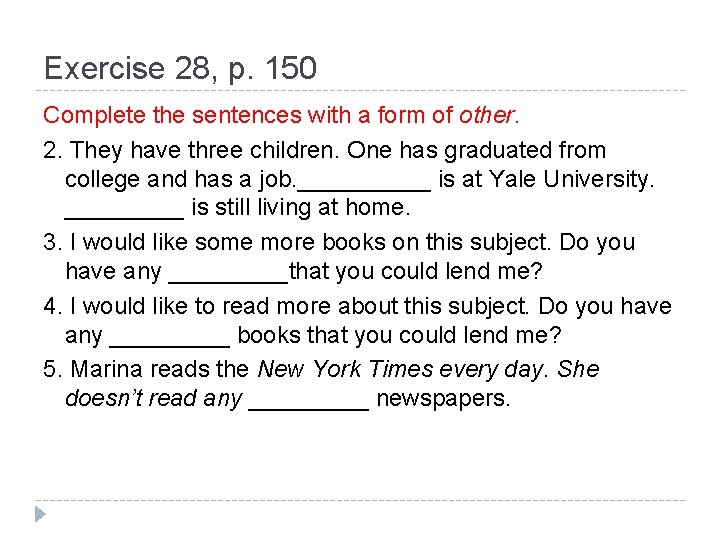
Task: Click the blank before 'that you could lend me'
Action: (x=228, y=275)
